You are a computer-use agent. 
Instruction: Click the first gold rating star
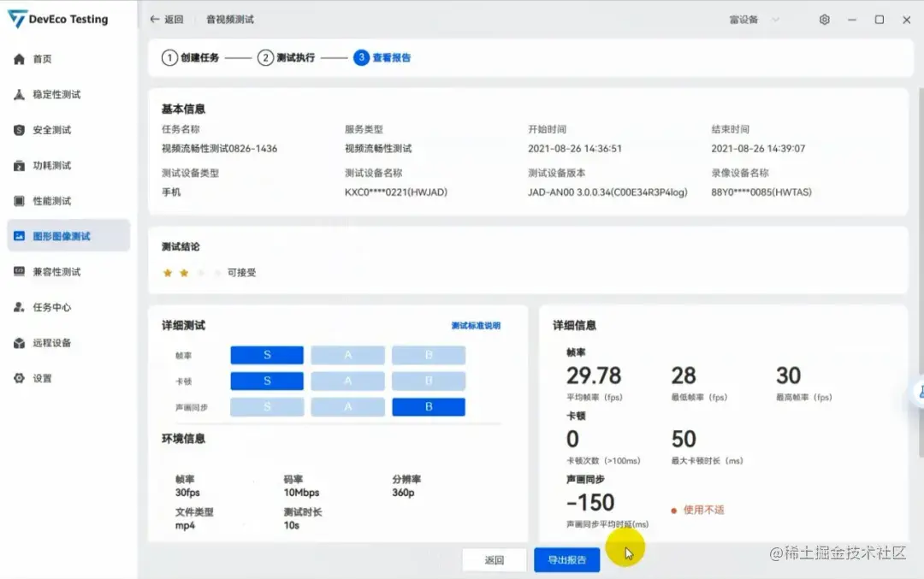[x=168, y=273]
